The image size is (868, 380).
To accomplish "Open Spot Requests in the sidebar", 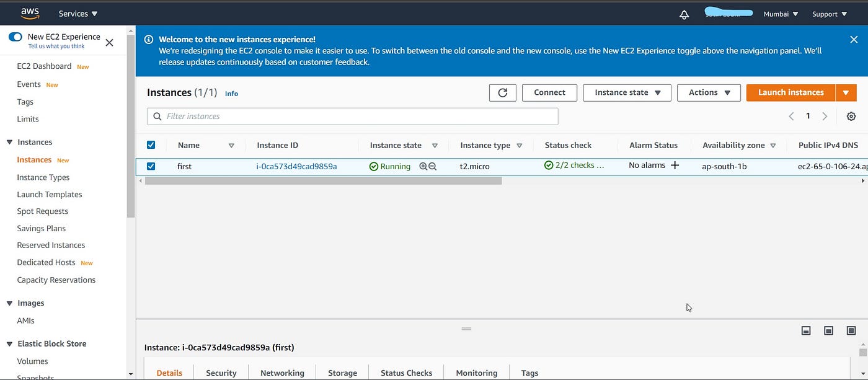I will coord(42,211).
